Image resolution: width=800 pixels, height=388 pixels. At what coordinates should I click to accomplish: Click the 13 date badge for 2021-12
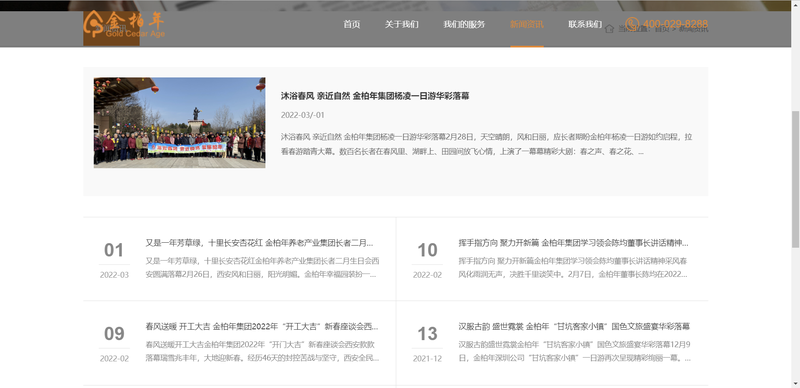427,334
